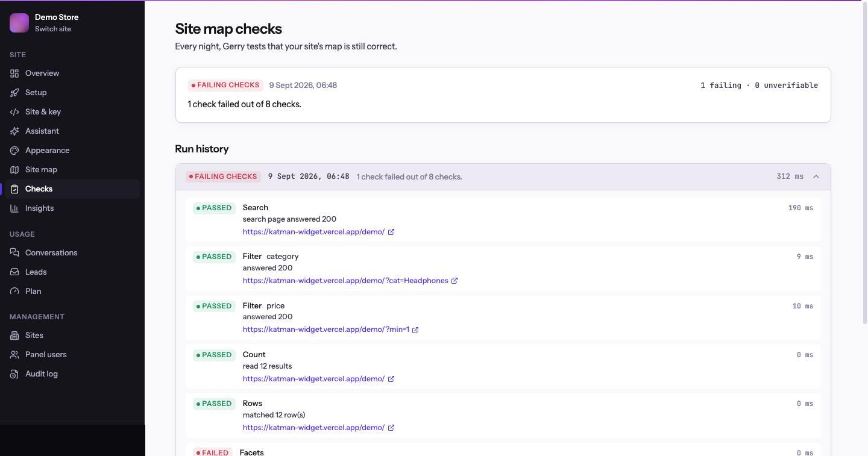
Task: Open external link icon beside Headphones URL
Action: point(454,281)
